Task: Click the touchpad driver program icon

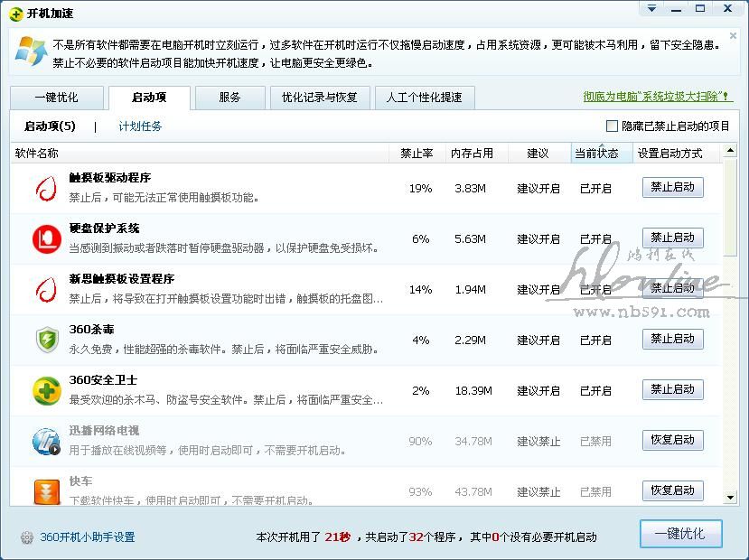Action: tap(46, 188)
